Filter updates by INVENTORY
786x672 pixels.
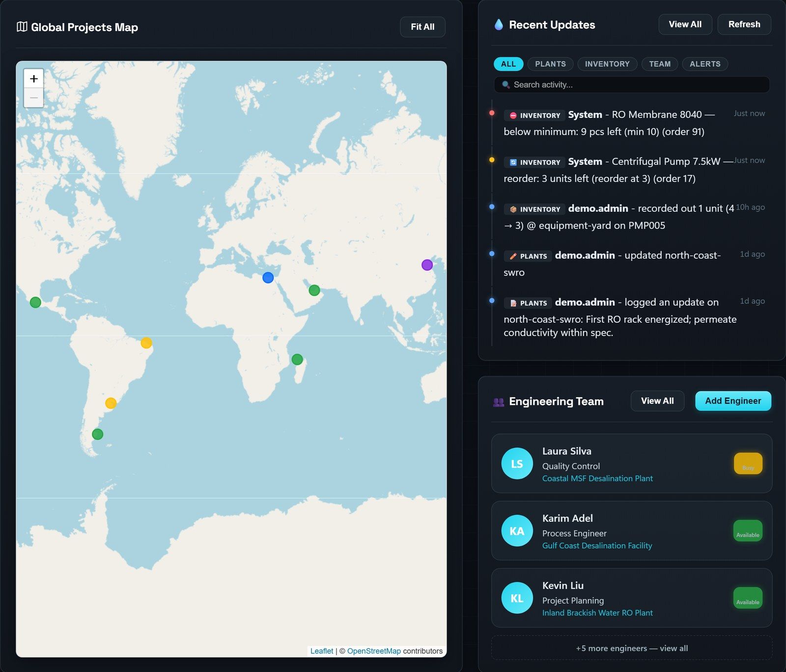point(607,64)
